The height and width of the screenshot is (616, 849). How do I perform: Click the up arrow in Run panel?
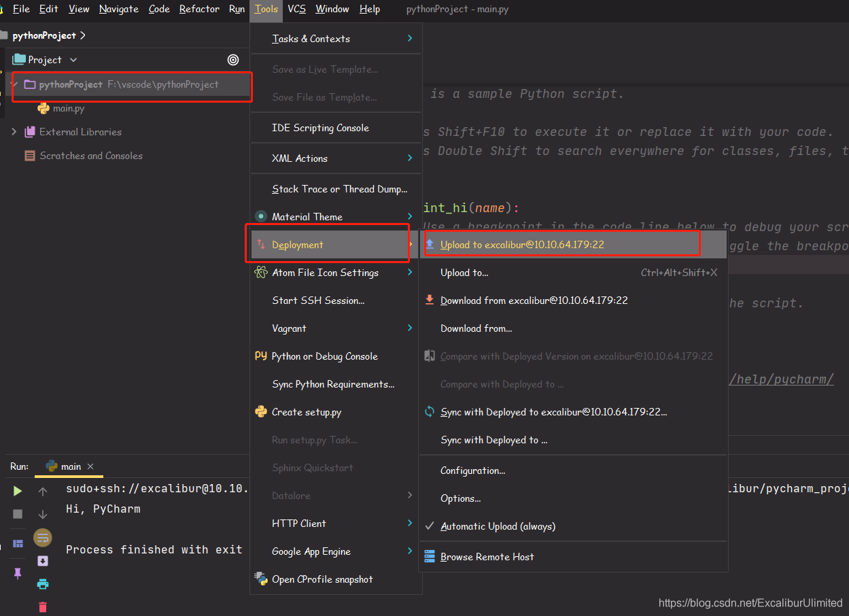[43, 492]
